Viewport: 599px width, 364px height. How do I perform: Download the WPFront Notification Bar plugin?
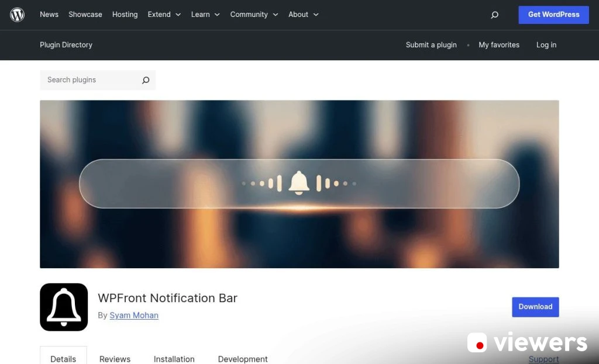pos(535,307)
